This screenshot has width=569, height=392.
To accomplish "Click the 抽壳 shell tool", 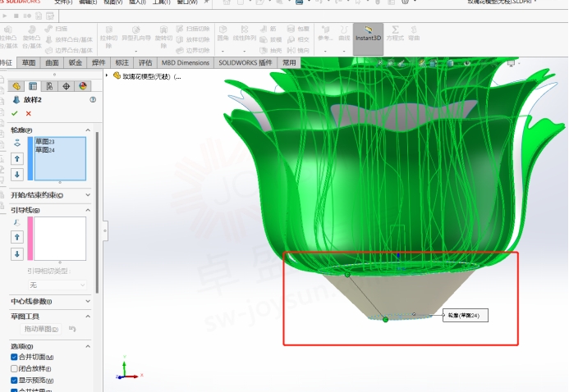I will click(271, 50).
